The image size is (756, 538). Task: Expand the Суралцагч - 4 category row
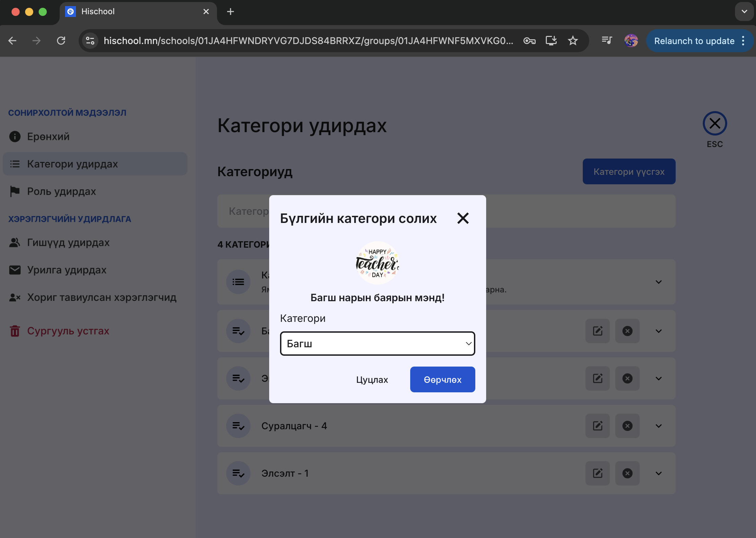pos(658,426)
